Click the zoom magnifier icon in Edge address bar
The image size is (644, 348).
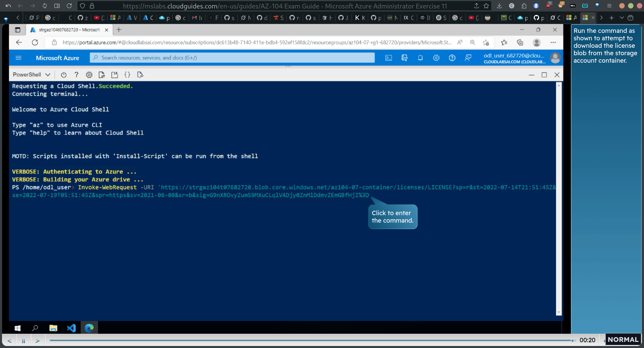tap(472, 42)
